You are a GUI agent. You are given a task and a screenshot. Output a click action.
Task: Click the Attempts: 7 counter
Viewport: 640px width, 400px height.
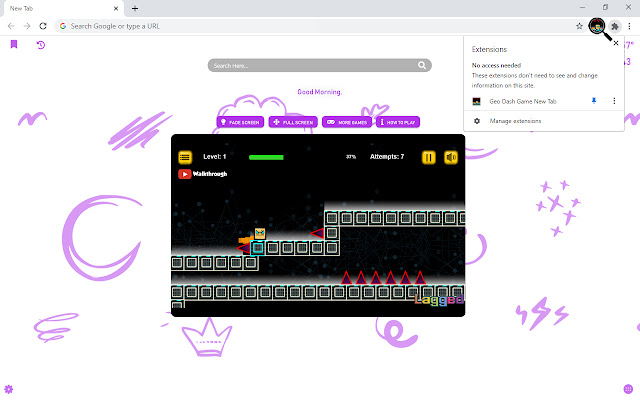point(387,157)
